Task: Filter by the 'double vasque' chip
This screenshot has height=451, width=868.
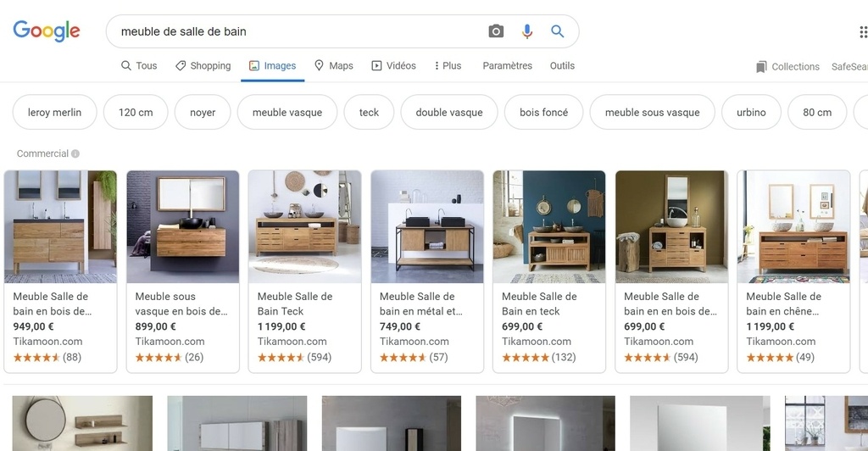Action: point(449,113)
